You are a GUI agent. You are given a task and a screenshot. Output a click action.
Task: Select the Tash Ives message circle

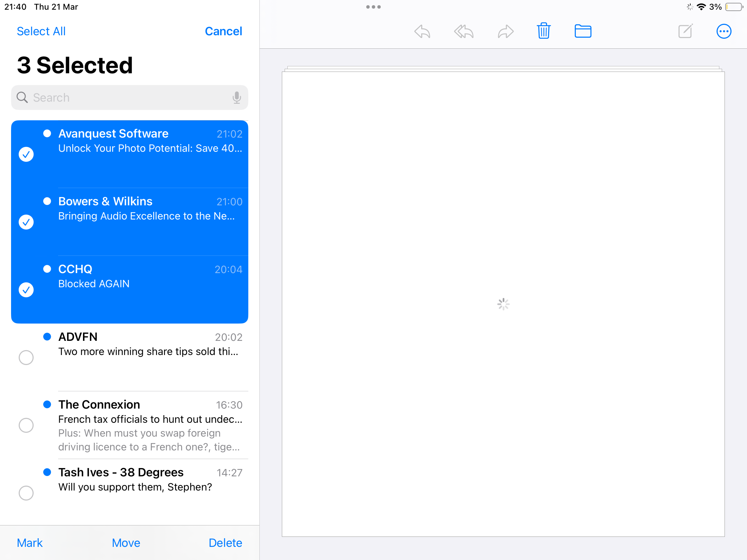pos(26,493)
